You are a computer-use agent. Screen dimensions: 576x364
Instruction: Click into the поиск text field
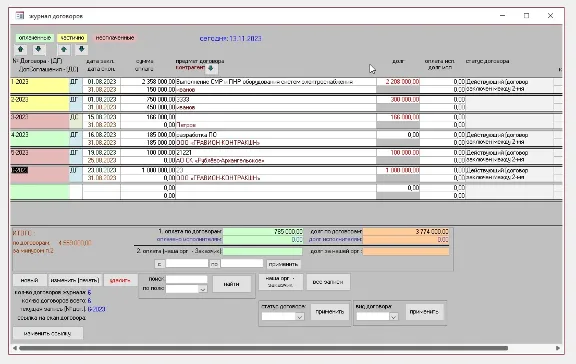186,280
